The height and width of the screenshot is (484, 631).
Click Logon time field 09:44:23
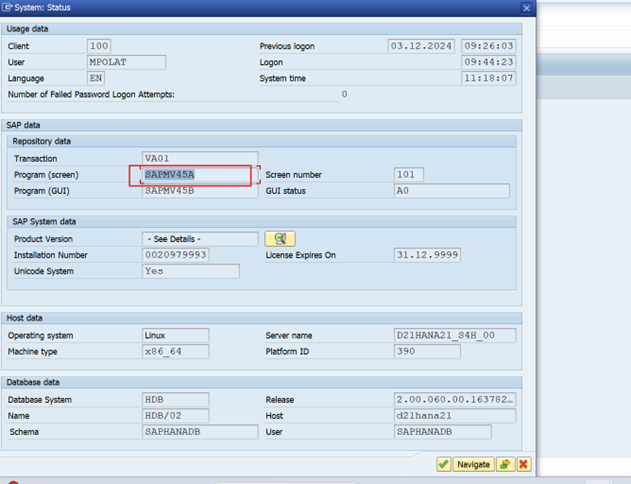[489, 62]
